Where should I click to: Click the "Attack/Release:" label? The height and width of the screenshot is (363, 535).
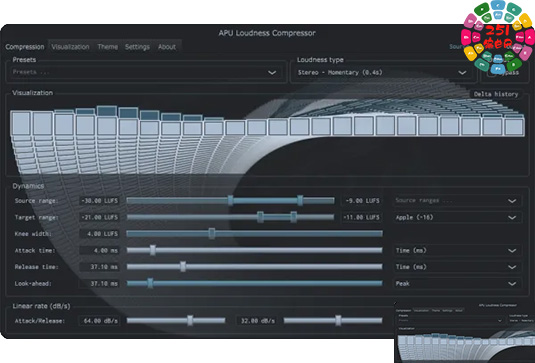40,321
